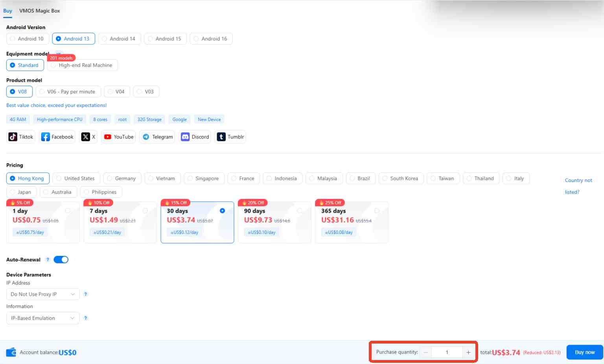Switch to the VMOS Magic Box tab
This screenshot has width=604, height=364.
(39, 11)
